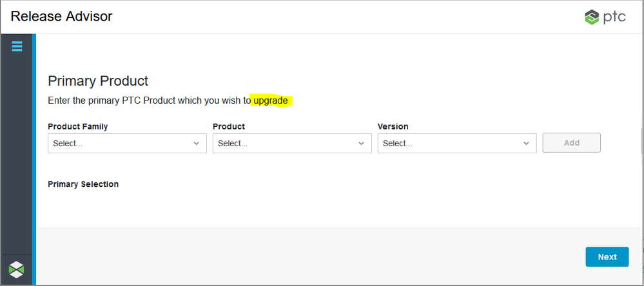Click the Product field label
Viewport: 644px width, 286px height.
(x=229, y=126)
